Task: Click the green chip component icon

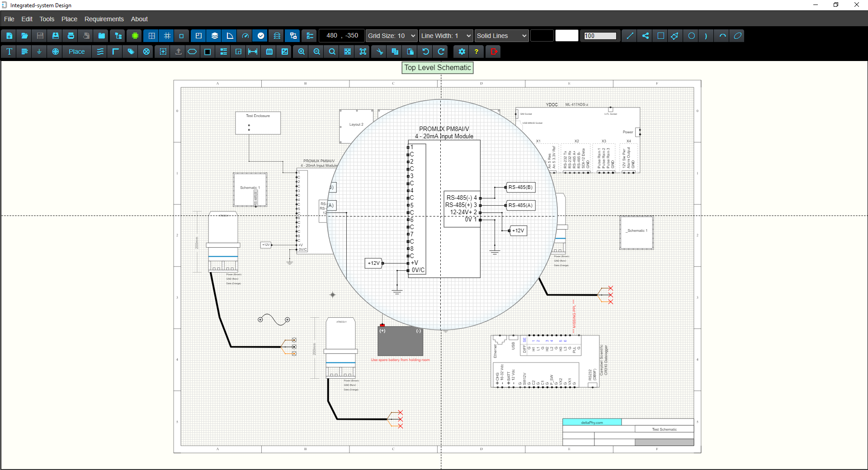Action: (x=135, y=36)
